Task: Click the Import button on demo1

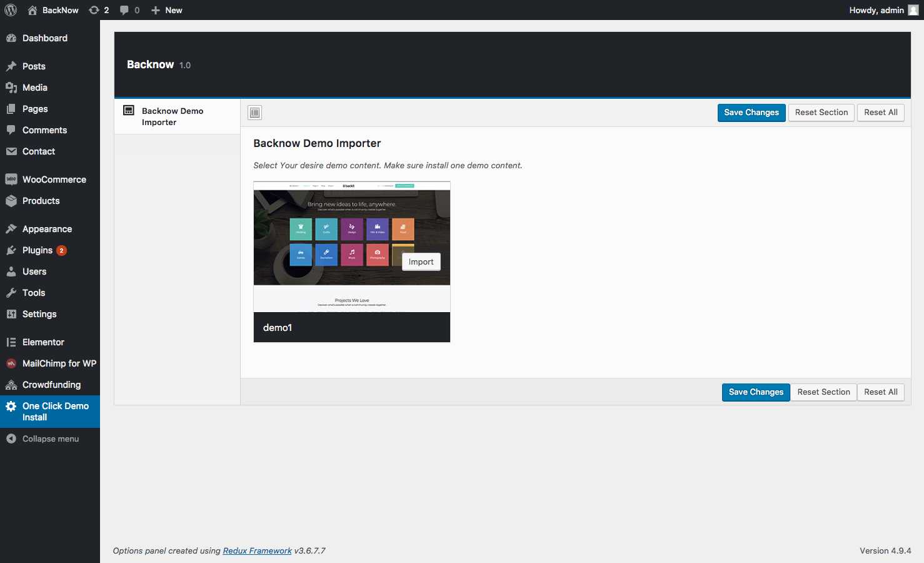Action: [421, 262]
